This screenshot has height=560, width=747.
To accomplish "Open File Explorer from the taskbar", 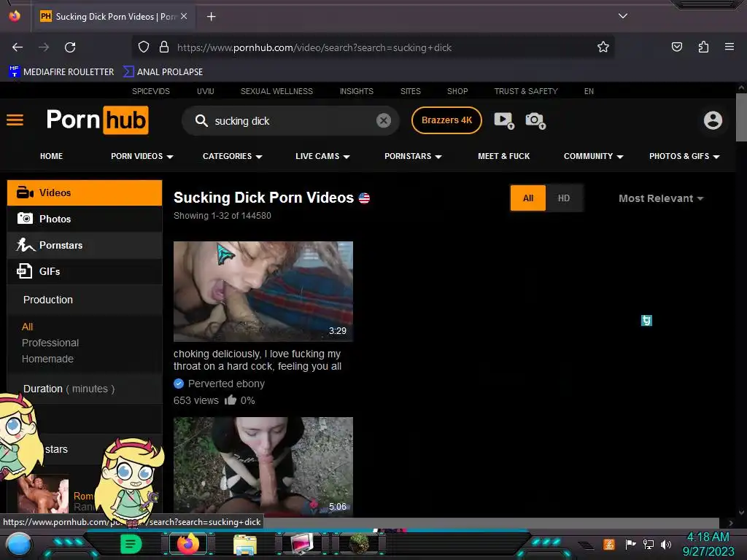I will click(245, 545).
